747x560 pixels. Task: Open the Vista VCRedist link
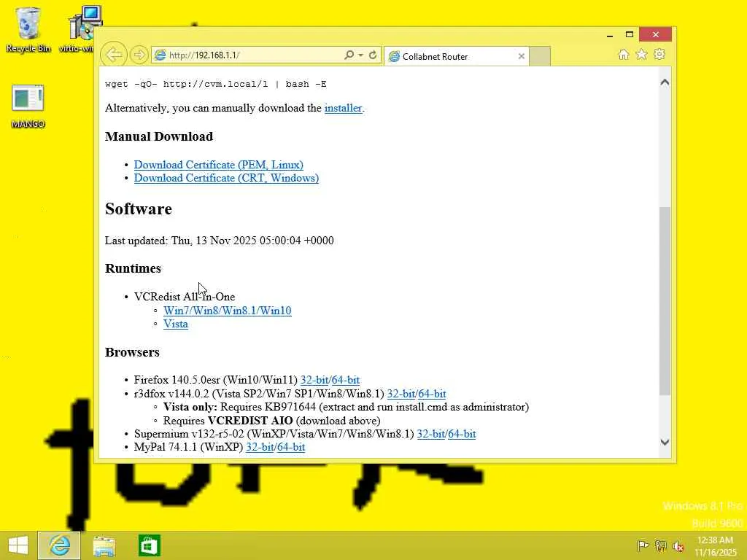tap(176, 324)
